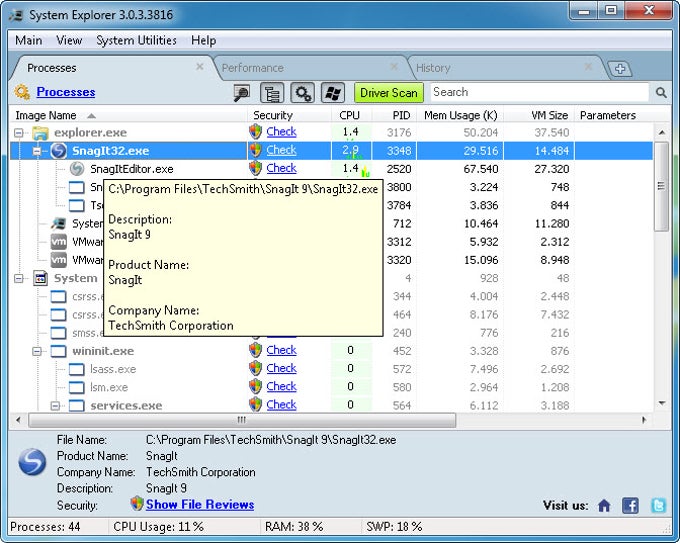Viewport: 680px width, 543px height.
Task: Collapse the wininit.exe tree node
Action: 37,351
